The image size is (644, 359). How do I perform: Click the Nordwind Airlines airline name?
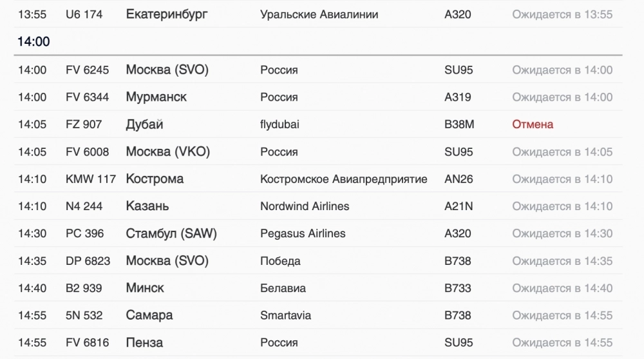(305, 206)
